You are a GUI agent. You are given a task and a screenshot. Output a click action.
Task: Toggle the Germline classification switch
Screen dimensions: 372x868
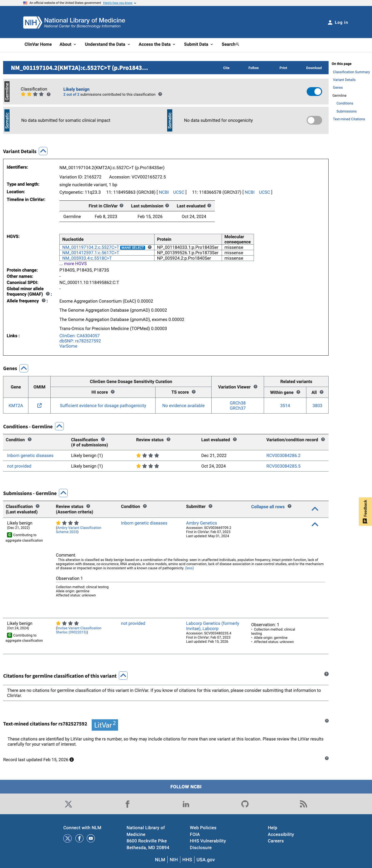click(x=314, y=92)
